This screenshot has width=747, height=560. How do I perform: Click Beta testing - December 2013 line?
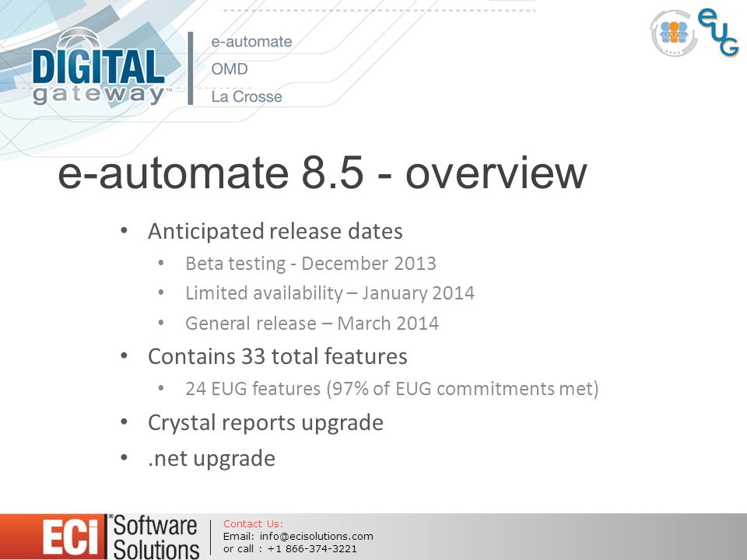point(310,264)
